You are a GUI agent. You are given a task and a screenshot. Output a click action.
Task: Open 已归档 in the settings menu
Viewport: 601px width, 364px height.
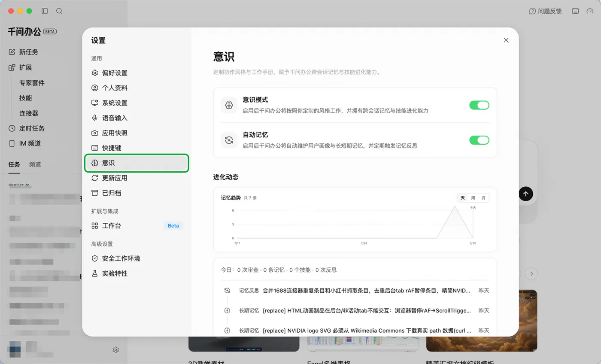pyautogui.click(x=137, y=193)
